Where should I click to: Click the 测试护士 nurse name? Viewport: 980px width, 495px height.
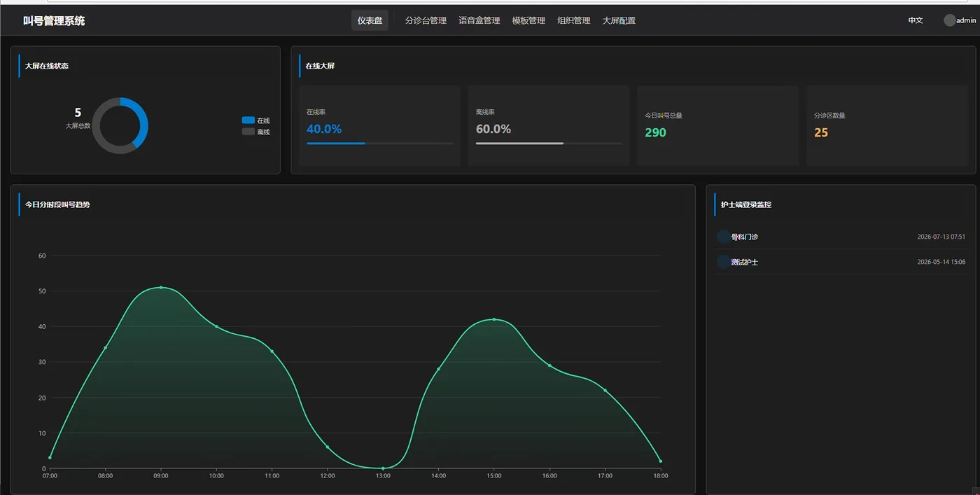(745, 262)
